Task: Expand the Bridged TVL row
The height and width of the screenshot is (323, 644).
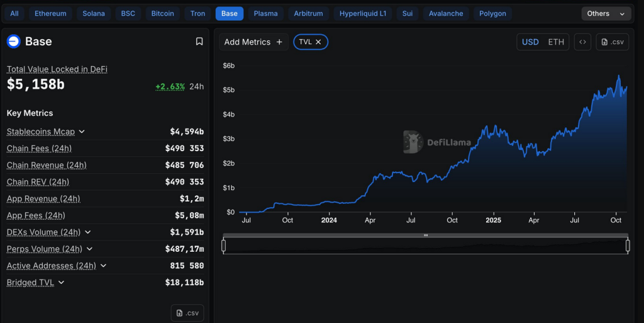Action: 61,282
